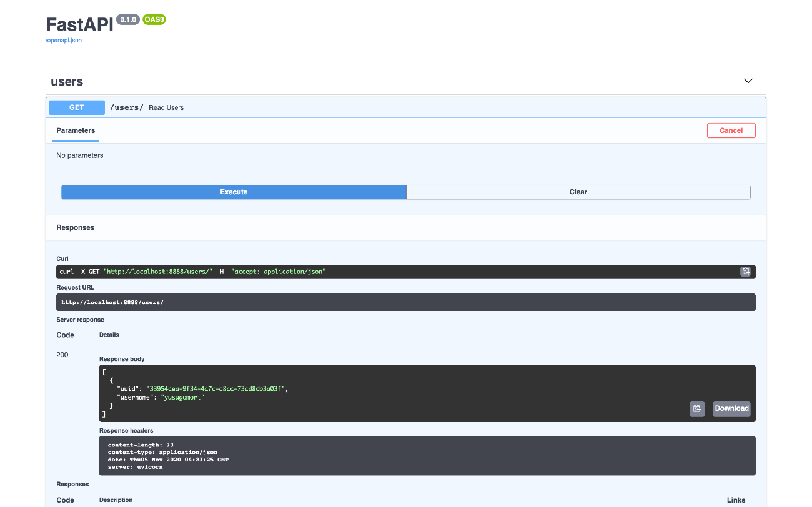Click the Server response label
Screen dimensions: 812x507
[x=80, y=320]
